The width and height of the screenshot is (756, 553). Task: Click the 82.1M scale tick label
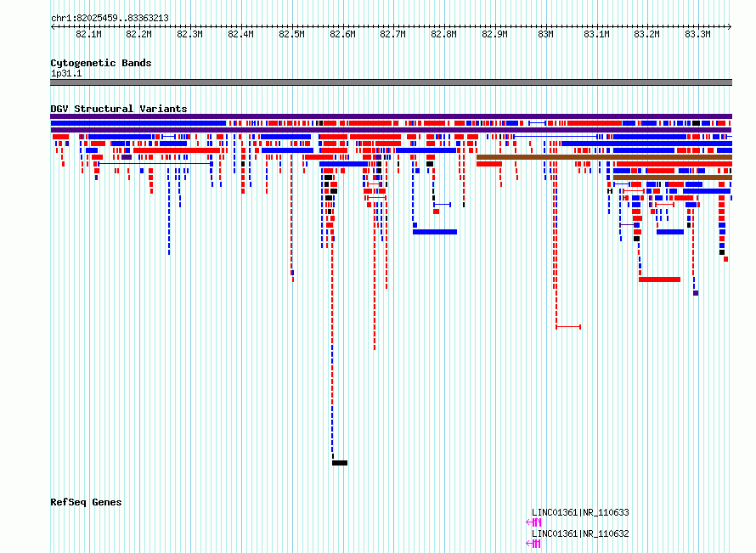point(88,34)
